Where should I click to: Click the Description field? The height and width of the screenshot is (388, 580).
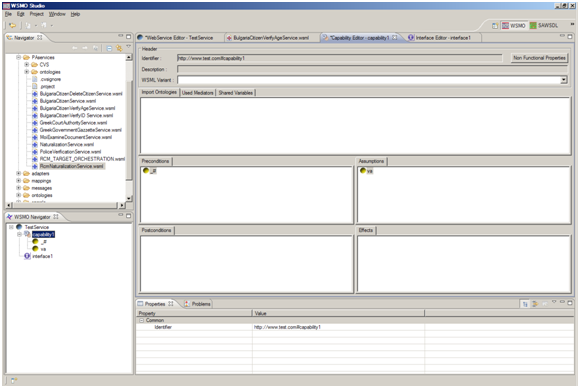click(x=372, y=69)
